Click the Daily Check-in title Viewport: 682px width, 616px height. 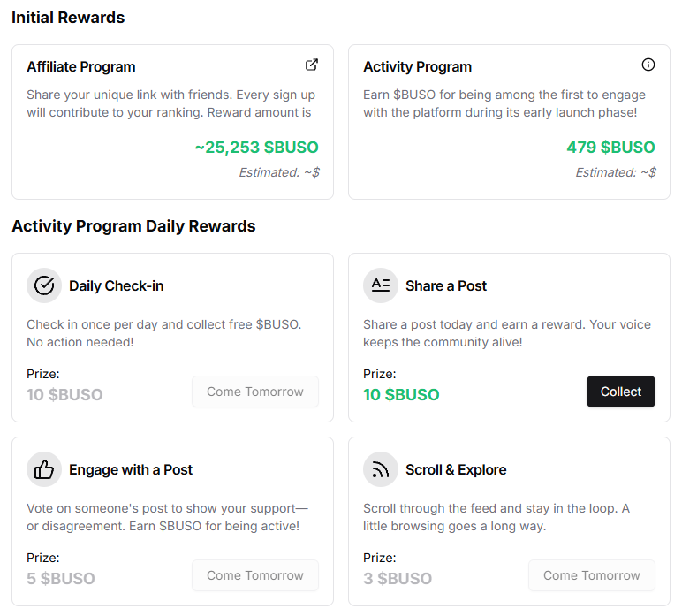pyautogui.click(x=116, y=285)
